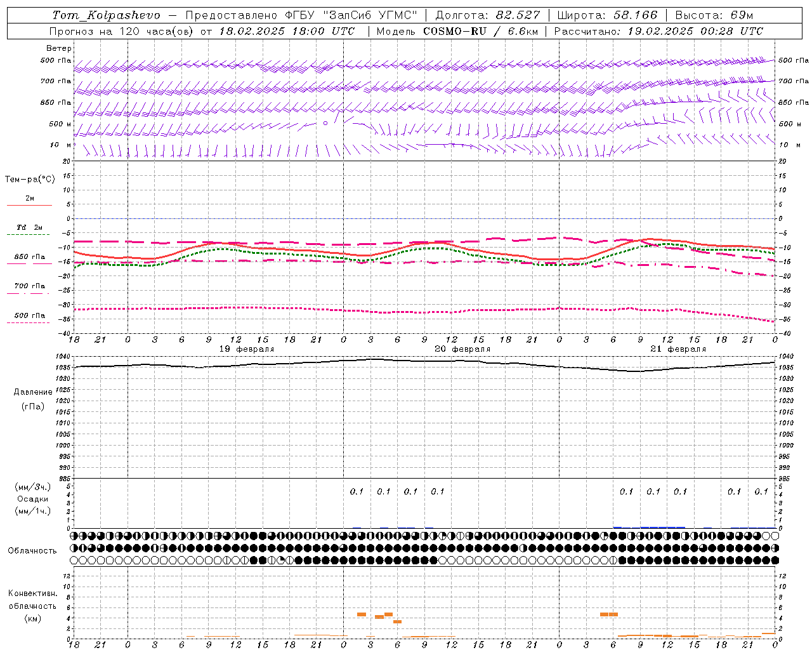Viewport: 812px width, 650px height.
Task: Click the 12 value on left convective height axis
Action: tap(68, 576)
